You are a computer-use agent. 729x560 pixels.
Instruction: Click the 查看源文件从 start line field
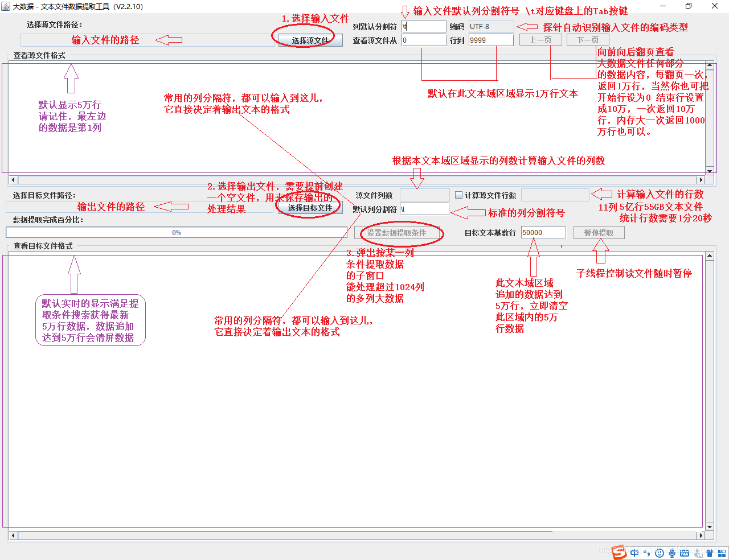(x=424, y=40)
